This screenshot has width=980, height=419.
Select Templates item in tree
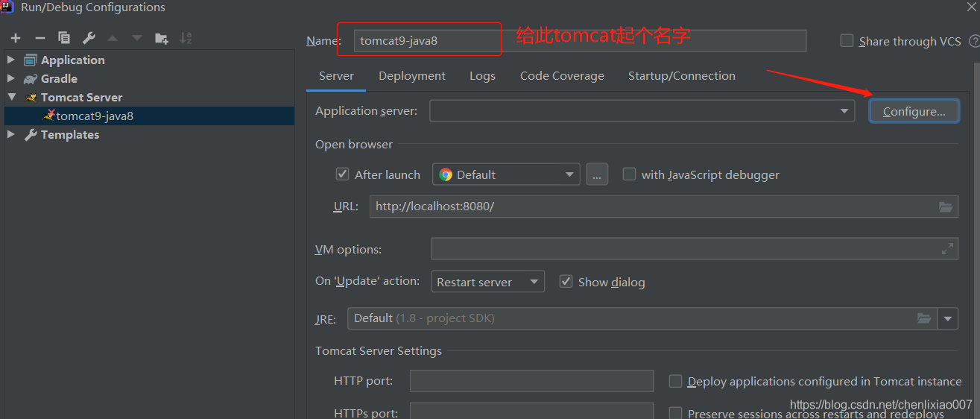pyautogui.click(x=70, y=134)
